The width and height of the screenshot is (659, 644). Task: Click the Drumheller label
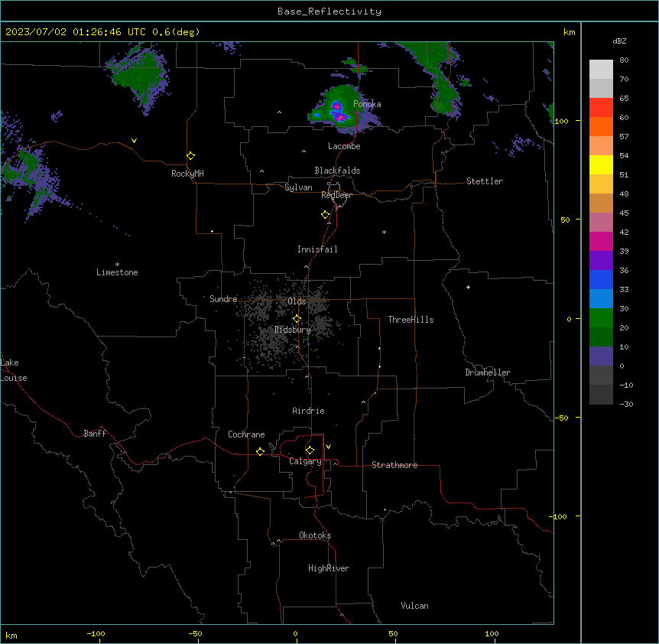488,372
